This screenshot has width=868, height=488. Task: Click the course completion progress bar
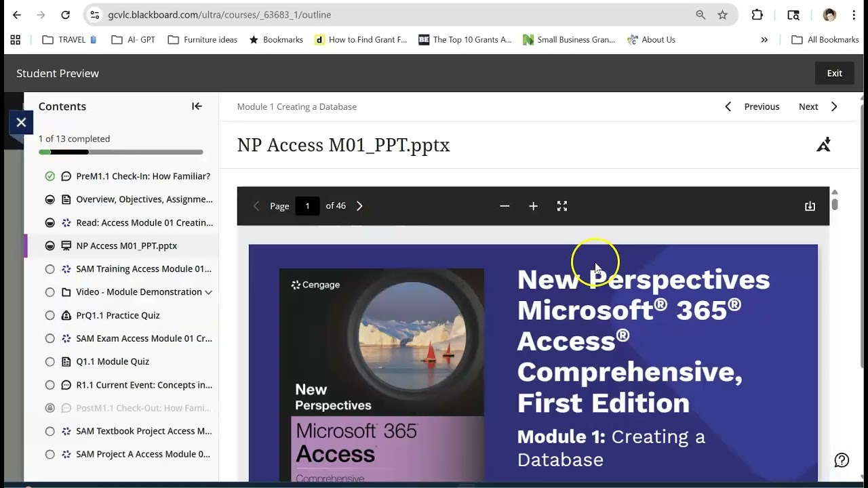tap(121, 152)
